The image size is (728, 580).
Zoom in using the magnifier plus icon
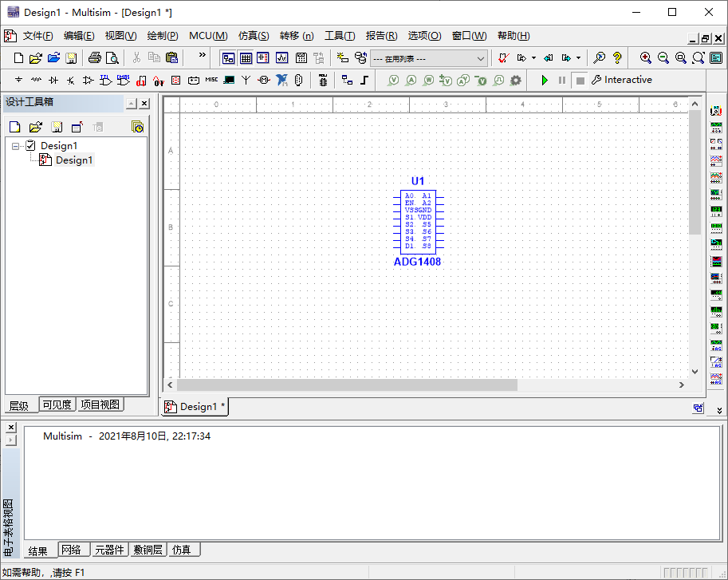647,58
